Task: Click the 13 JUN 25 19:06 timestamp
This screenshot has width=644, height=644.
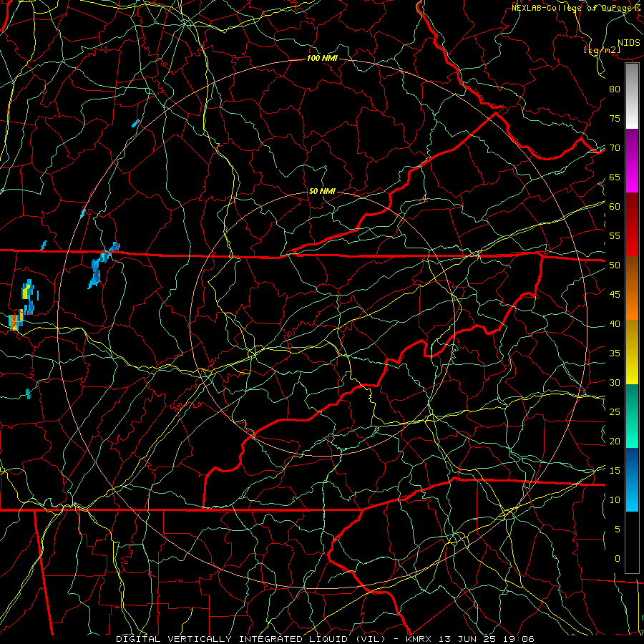Action: [x=486, y=639]
